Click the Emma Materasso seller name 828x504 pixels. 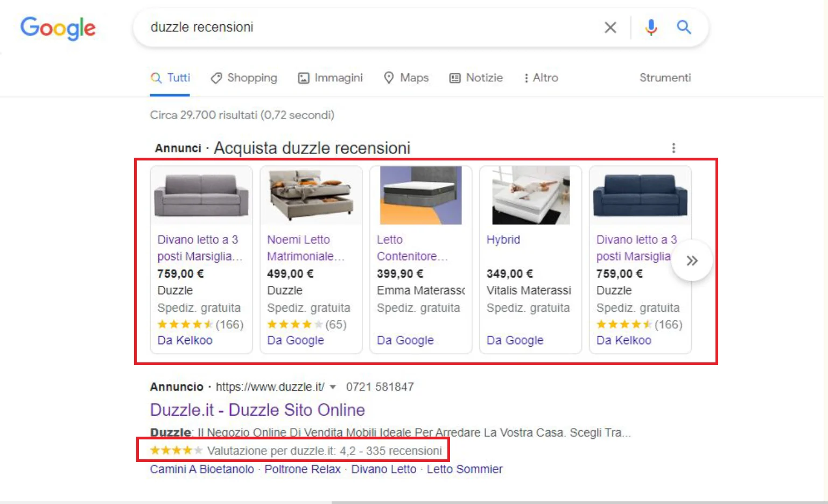(421, 290)
